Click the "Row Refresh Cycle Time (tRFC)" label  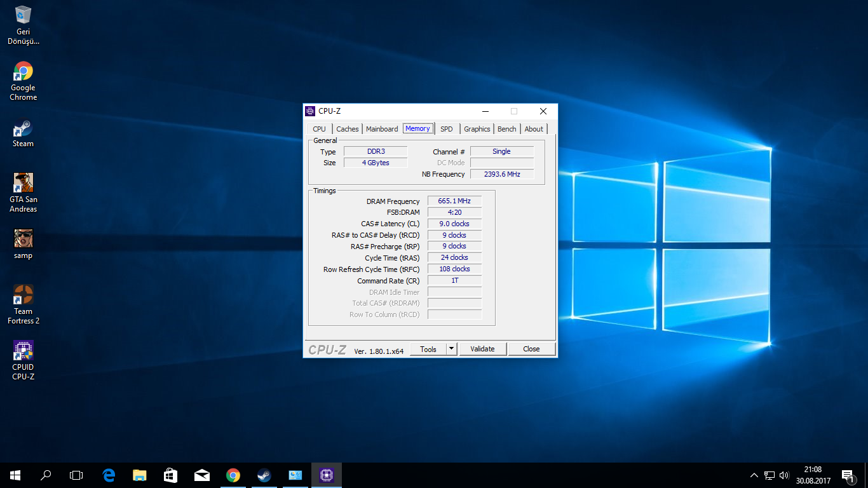pyautogui.click(x=372, y=269)
